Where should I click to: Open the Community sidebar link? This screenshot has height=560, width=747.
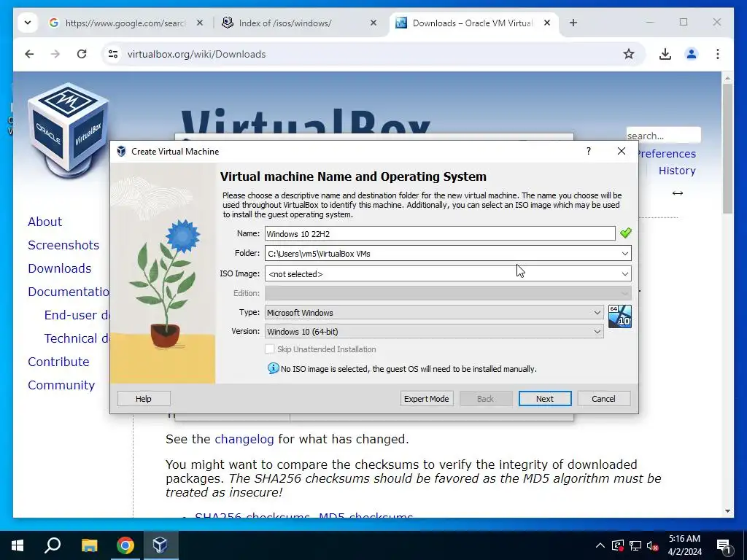tap(61, 385)
